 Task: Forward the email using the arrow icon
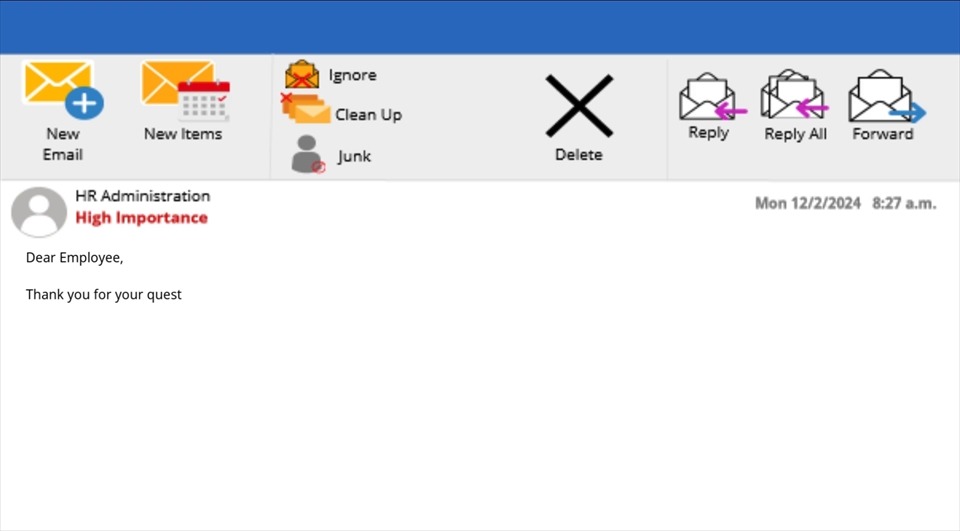[887, 96]
